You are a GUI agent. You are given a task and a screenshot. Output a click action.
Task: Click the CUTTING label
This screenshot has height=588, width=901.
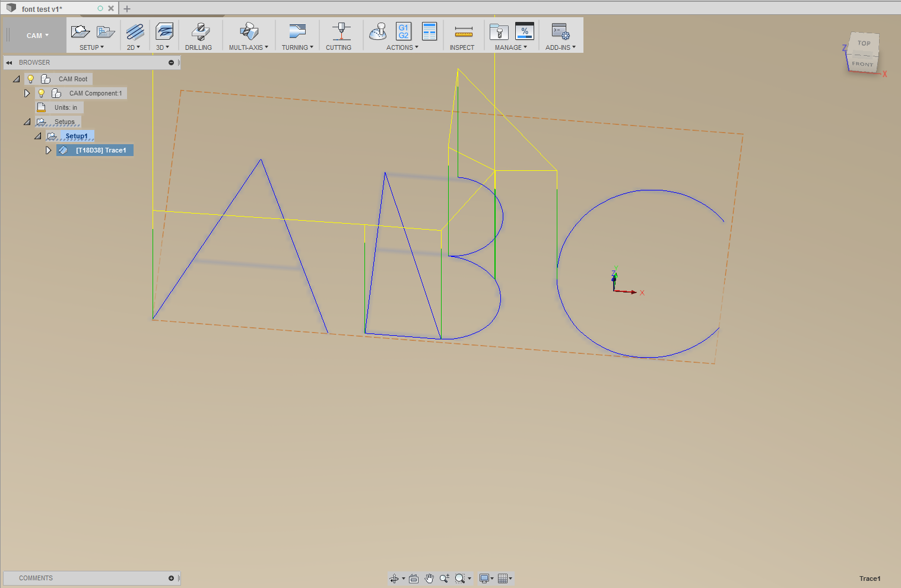click(x=338, y=47)
